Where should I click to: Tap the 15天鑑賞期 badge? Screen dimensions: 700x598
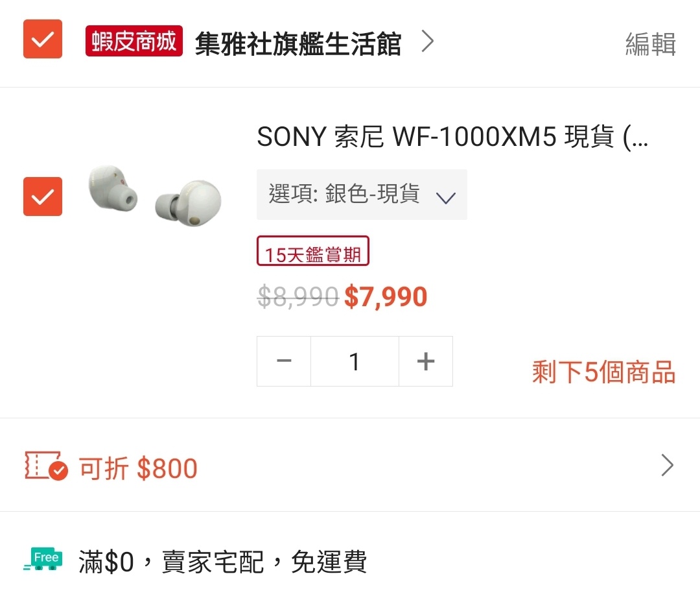[313, 252]
